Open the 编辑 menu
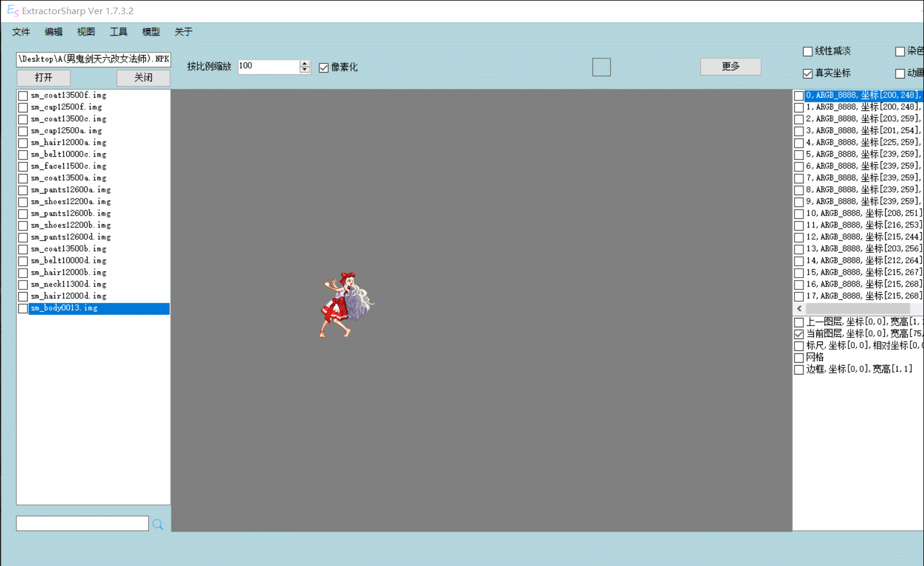 pos(54,32)
